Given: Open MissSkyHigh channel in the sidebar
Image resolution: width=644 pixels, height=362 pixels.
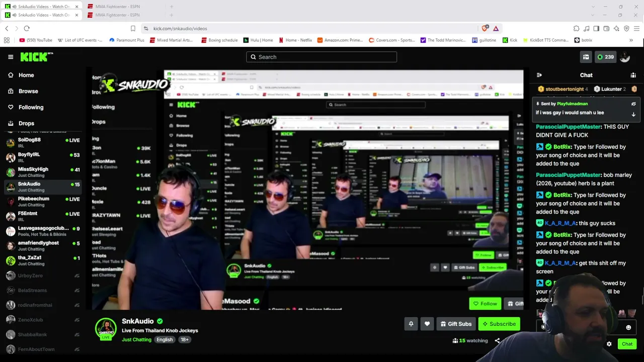Looking at the screenshot, I should point(43,171).
